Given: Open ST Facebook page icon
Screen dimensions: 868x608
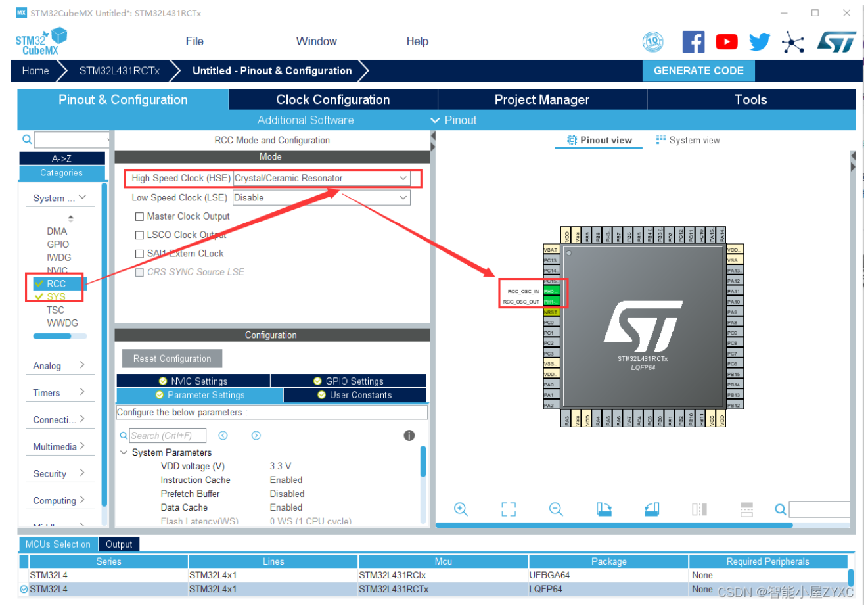Looking at the screenshot, I should tap(693, 42).
